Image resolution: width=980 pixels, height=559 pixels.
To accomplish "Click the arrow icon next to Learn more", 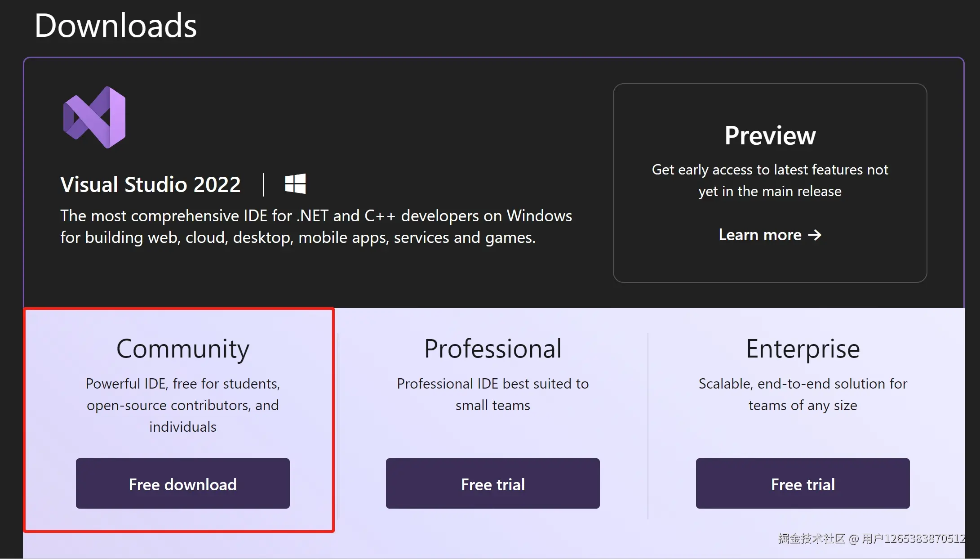I will tap(815, 235).
